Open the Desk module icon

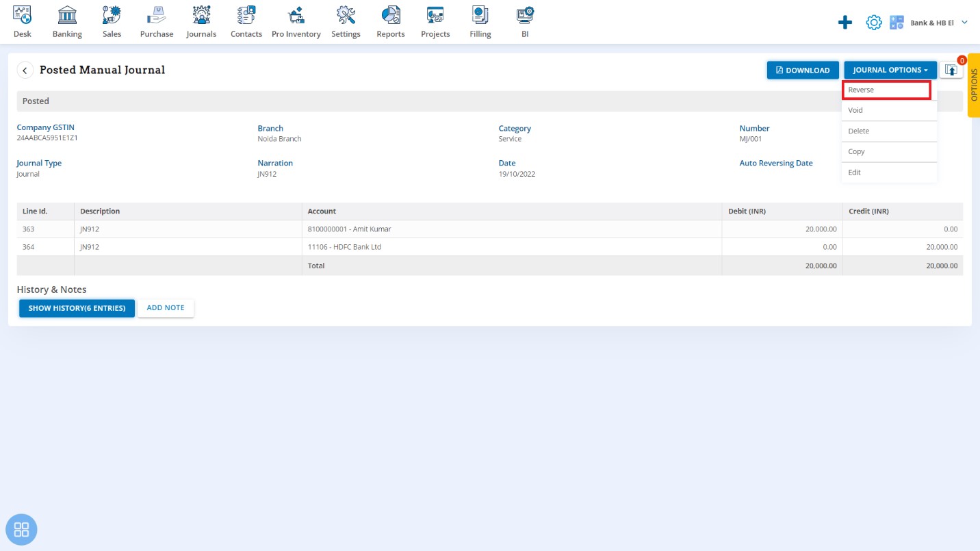click(x=23, y=21)
